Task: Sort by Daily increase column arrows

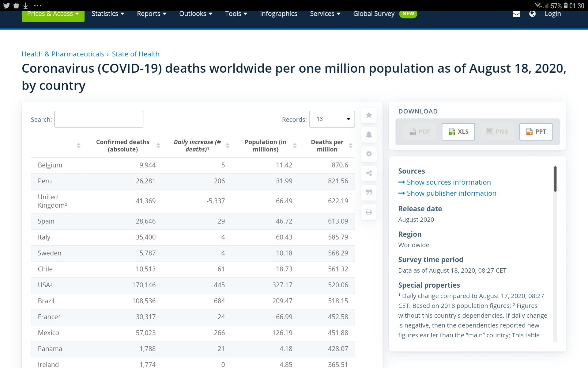Action: click(227, 146)
